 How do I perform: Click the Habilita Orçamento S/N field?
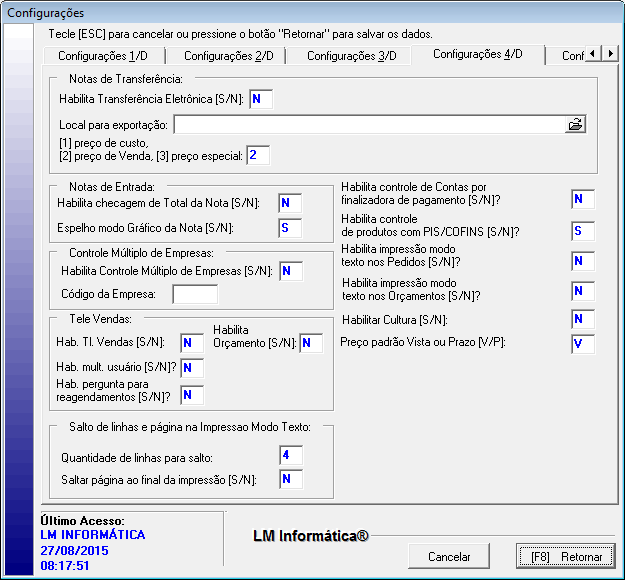click(311, 344)
